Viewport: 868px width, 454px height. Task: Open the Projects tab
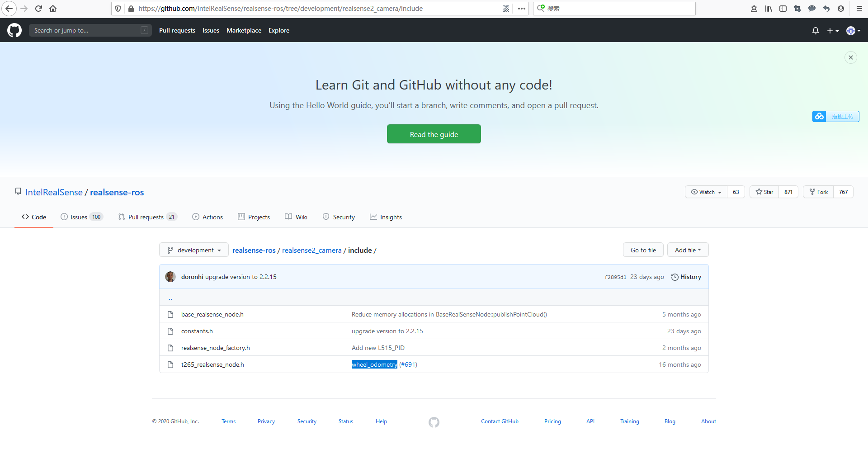[254, 217]
